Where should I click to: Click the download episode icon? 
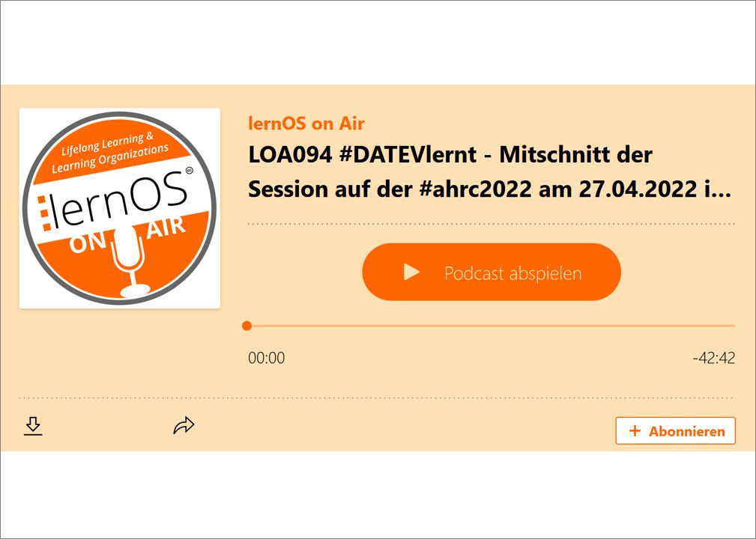[33, 426]
